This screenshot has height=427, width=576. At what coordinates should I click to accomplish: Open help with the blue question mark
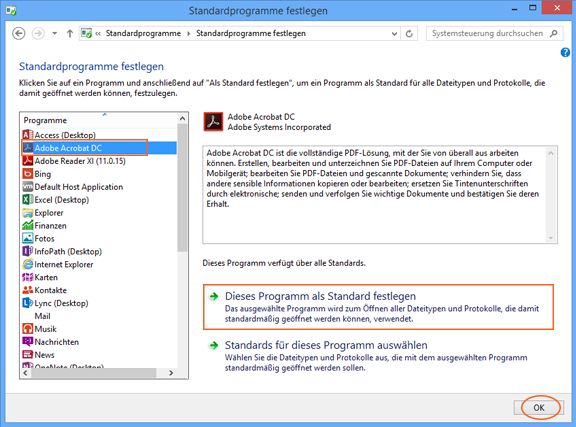(565, 53)
